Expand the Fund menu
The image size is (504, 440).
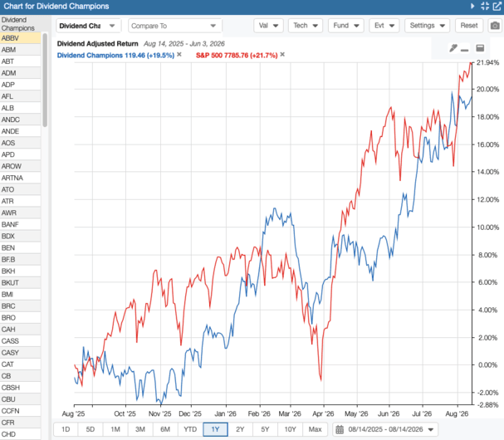(346, 26)
